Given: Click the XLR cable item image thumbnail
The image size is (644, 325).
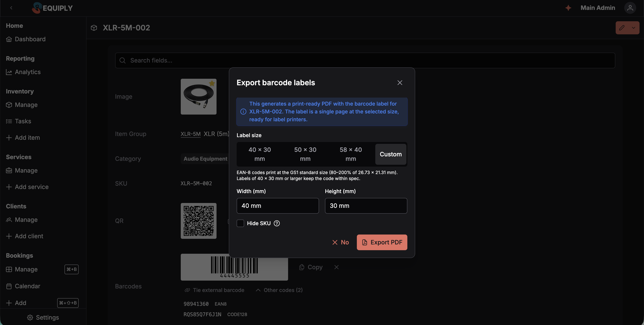Looking at the screenshot, I should 198,97.
